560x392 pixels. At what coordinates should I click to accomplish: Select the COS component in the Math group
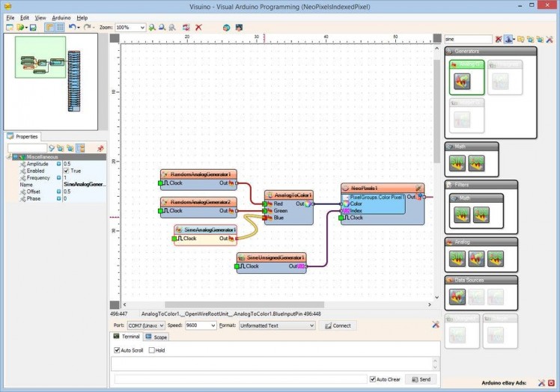tap(477, 163)
